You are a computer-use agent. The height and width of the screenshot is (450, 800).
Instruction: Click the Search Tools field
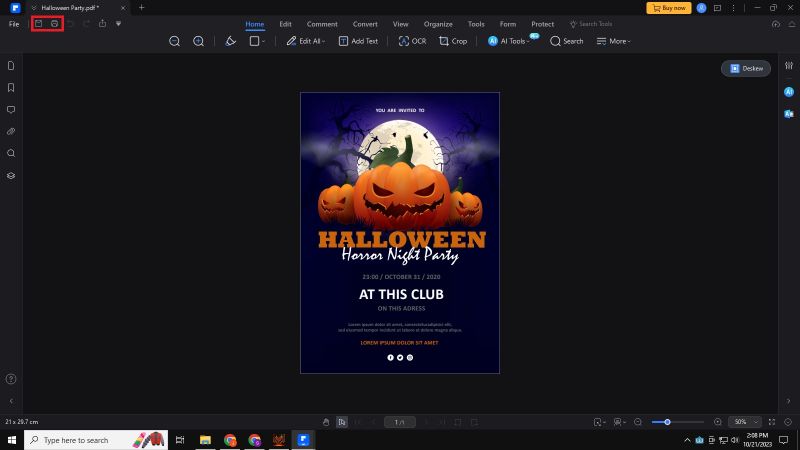(x=591, y=24)
